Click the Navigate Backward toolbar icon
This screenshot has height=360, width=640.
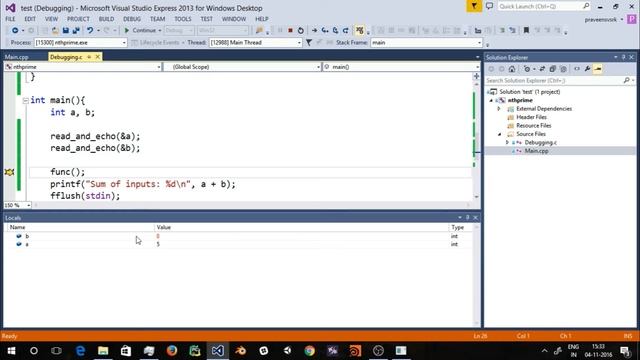[15, 31]
